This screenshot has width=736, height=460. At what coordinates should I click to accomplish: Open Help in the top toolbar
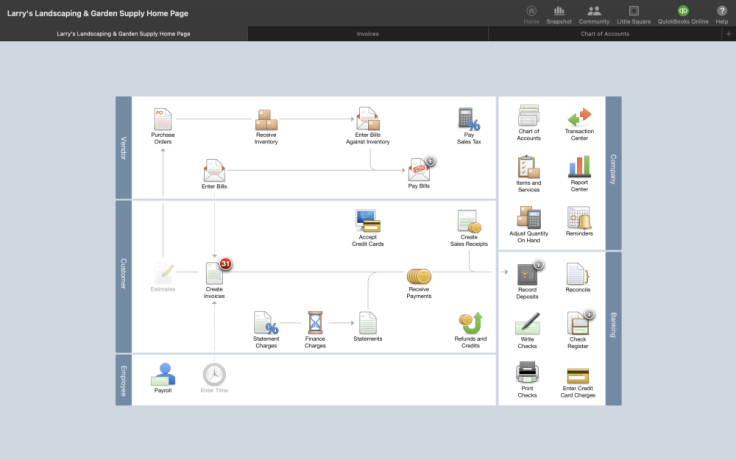(x=721, y=13)
